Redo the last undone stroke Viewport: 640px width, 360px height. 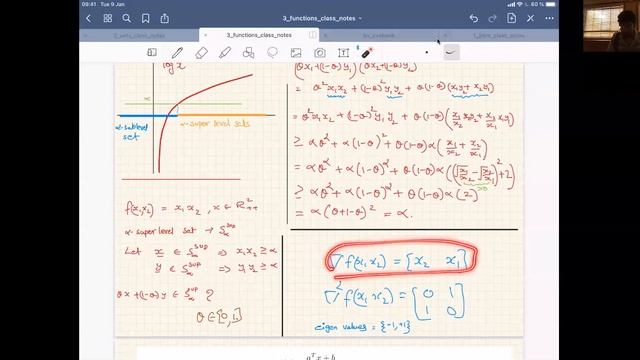tap(492, 18)
